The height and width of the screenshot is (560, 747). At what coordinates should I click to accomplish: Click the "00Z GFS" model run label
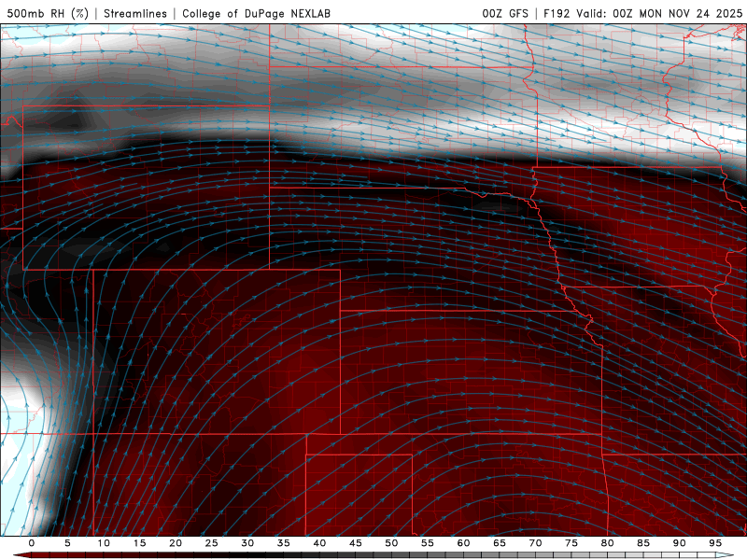(505, 13)
